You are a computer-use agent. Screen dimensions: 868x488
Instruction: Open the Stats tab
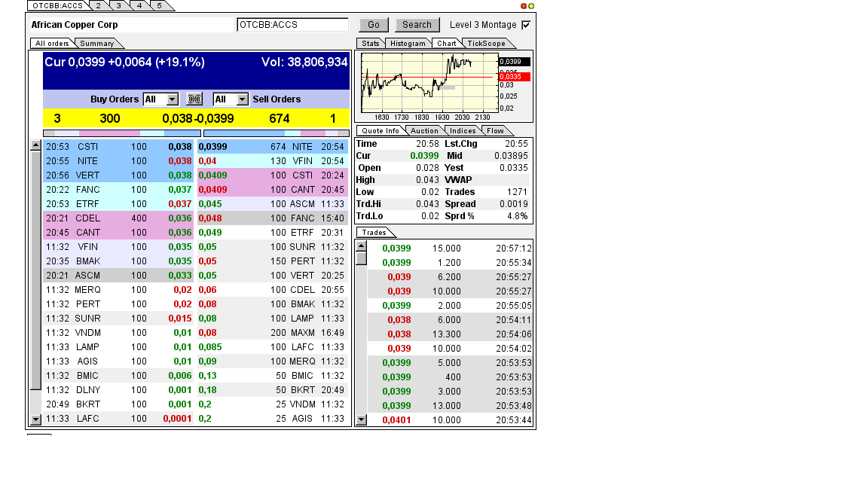point(371,43)
